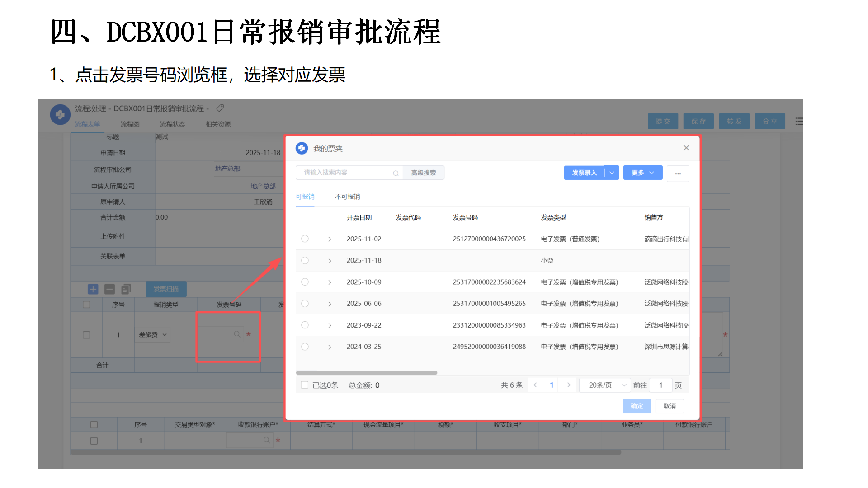Click the 高级搜索 button
Image resolution: width=868 pixels, height=488 pixels.
tap(424, 173)
